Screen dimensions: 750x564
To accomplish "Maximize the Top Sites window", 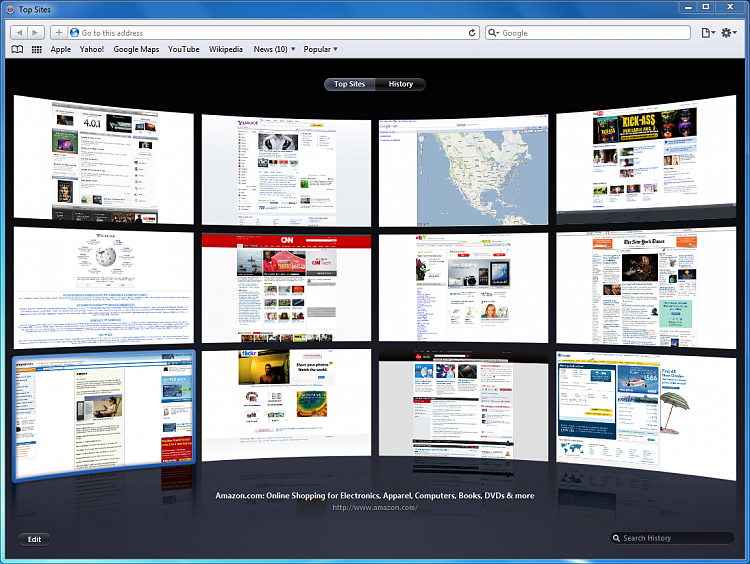I will [706, 7].
